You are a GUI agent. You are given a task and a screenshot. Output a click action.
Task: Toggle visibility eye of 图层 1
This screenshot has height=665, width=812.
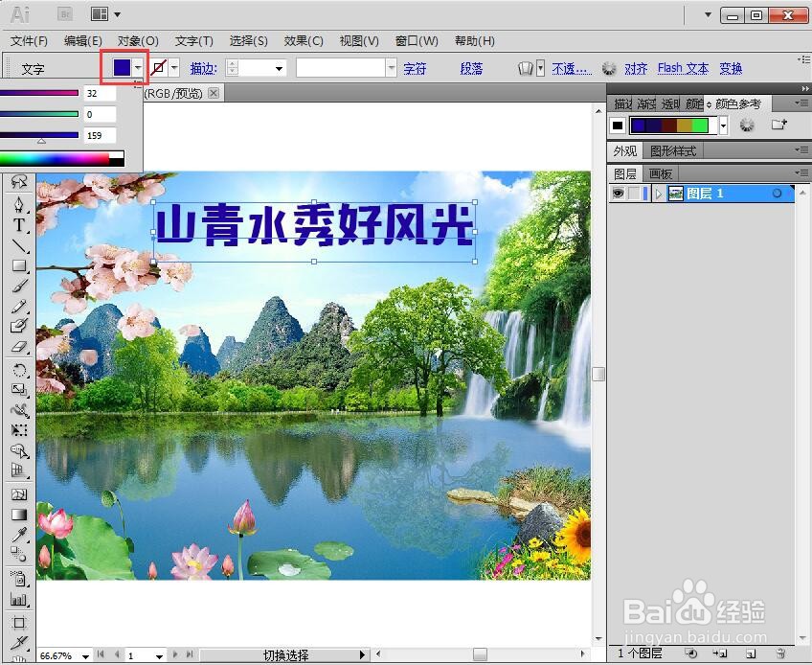[618, 194]
